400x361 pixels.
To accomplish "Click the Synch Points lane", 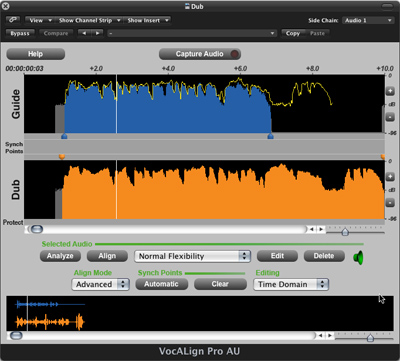I will pyautogui.click(x=204, y=147).
